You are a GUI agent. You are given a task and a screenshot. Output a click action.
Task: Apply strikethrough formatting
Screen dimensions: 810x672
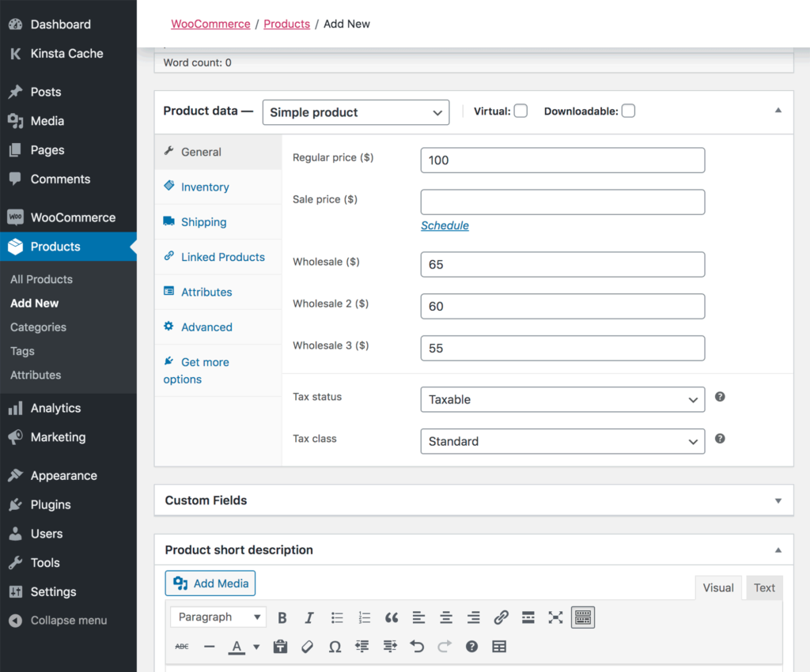[182, 646]
